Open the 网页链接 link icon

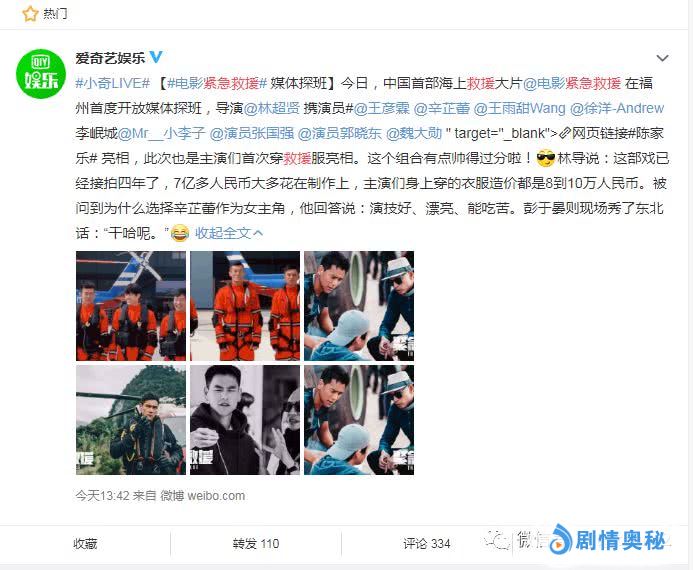pyautogui.click(x=565, y=133)
